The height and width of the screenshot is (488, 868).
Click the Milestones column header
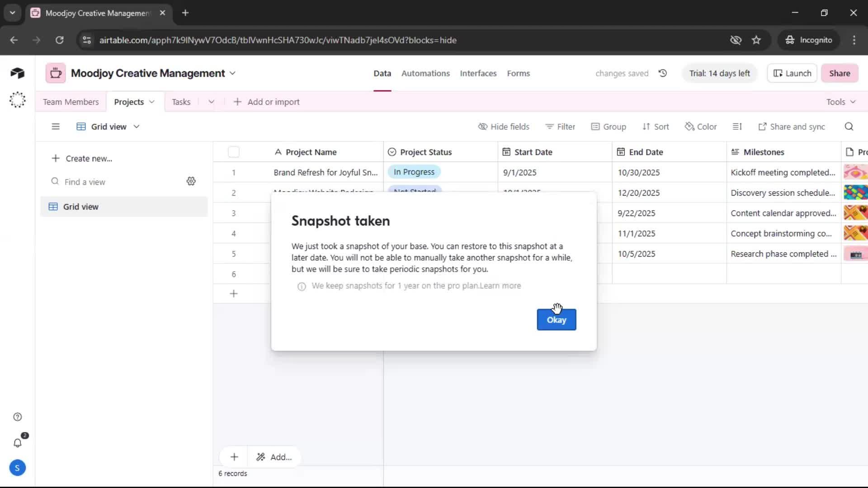(784, 152)
